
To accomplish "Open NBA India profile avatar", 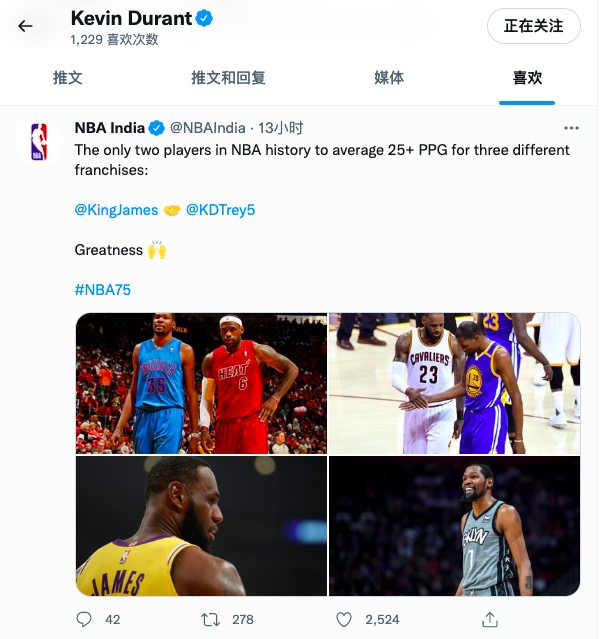I will (x=39, y=142).
